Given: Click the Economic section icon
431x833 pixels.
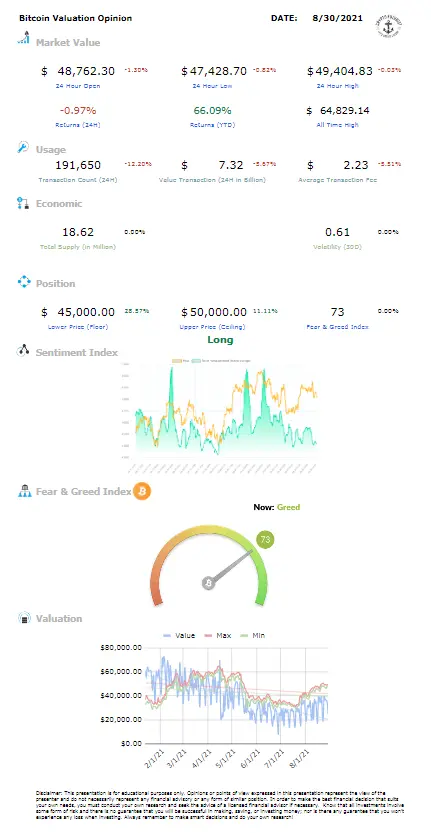Looking at the screenshot, I should 23,202.
